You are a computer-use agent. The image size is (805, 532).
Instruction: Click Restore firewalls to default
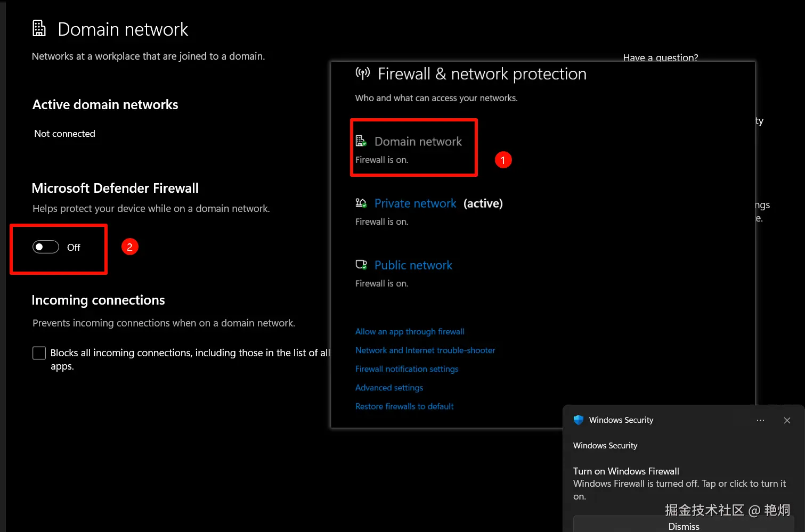pos(404,406)
